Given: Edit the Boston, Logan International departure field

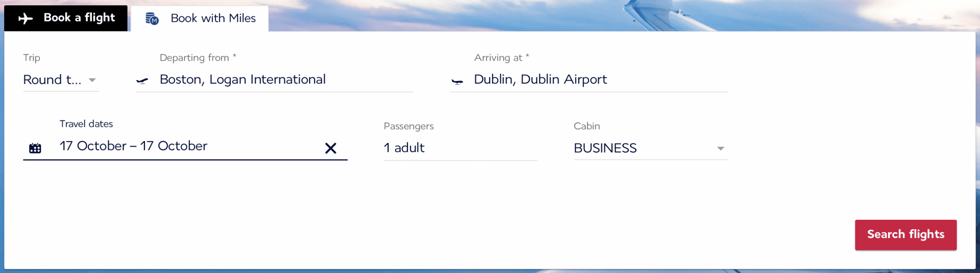Looking at the screenshot, I should (x=274, y=79).
